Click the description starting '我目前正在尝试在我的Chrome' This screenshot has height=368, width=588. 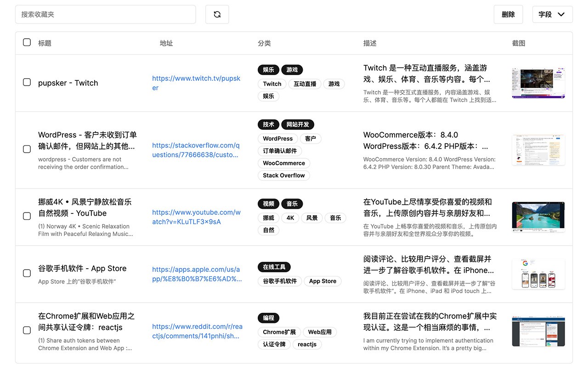point(430,322)
